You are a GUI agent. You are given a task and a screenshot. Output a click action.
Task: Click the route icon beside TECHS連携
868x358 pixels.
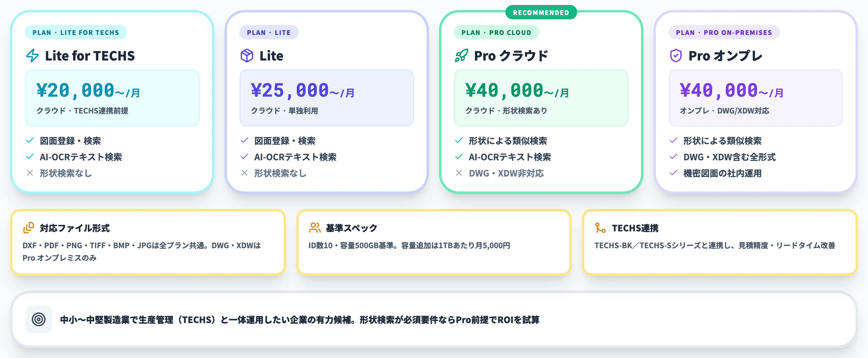(x=600, y=228)
